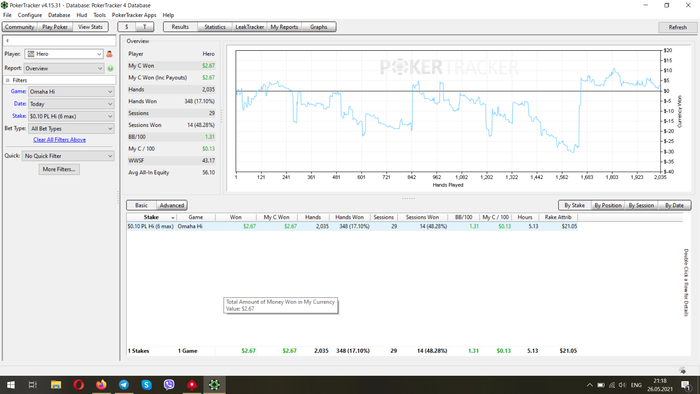Open the Player dropdown showing Hero
The image size is (700, 394).
(64, 54)
